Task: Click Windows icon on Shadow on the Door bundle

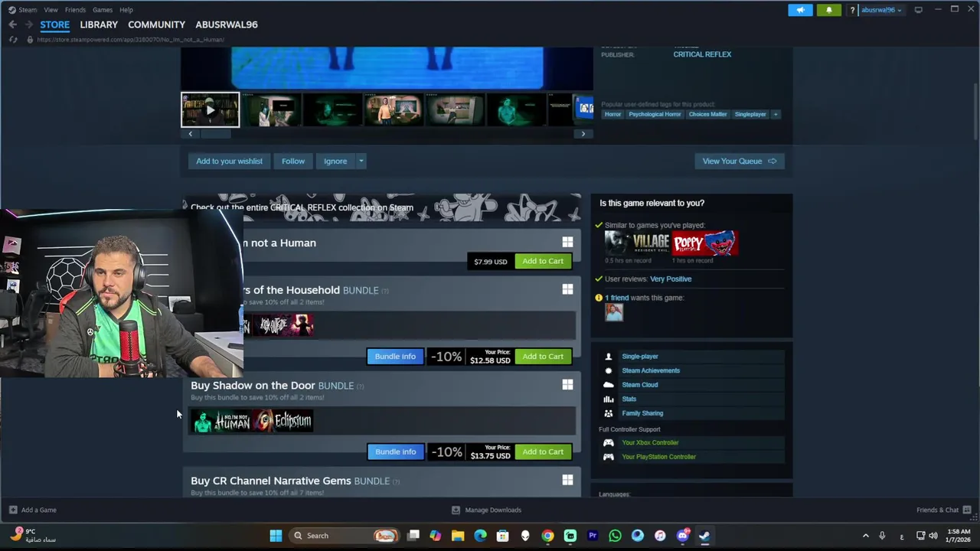Action: (567, 385)
